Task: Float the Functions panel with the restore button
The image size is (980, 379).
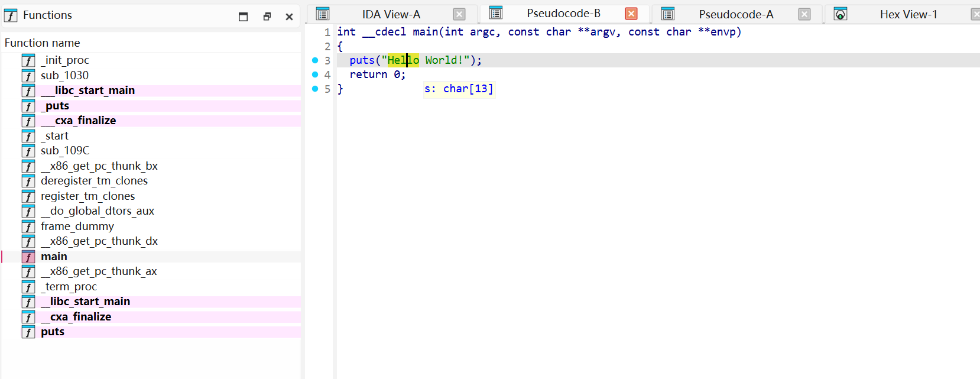Action: [267, 17]
